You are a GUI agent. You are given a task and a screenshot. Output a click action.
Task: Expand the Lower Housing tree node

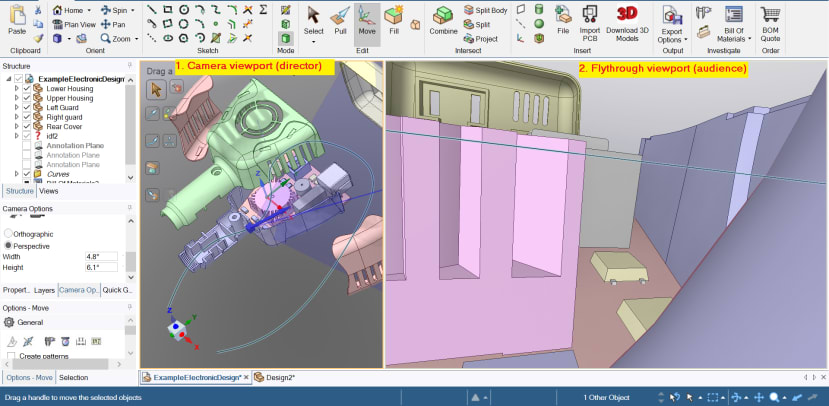coord(17,88)
